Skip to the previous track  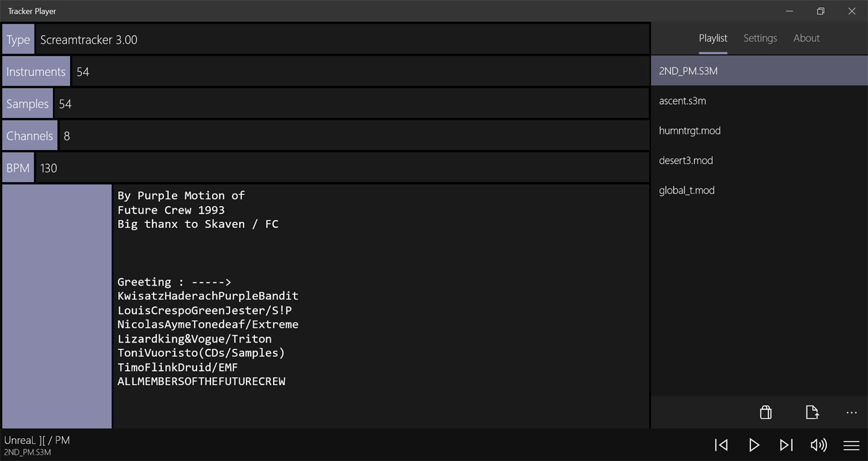[x=722, y=445]
